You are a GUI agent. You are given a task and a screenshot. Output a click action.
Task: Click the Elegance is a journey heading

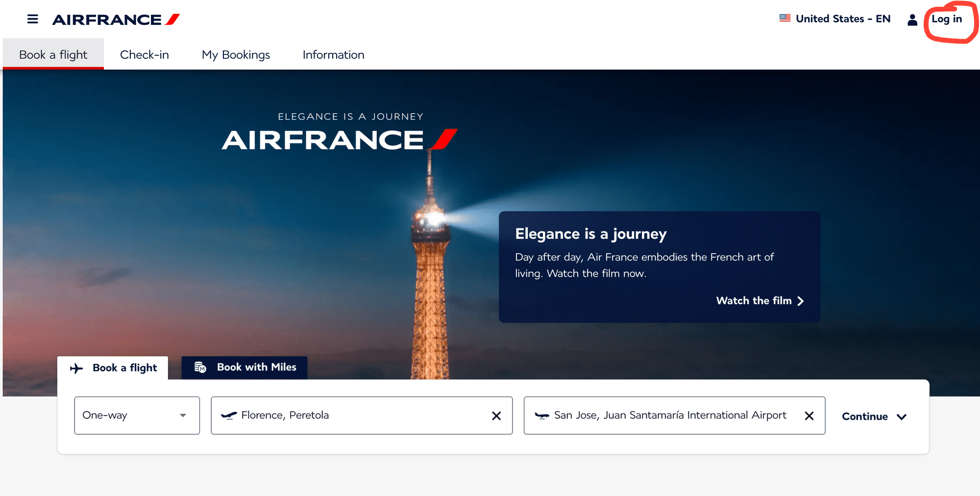(591, 234)
